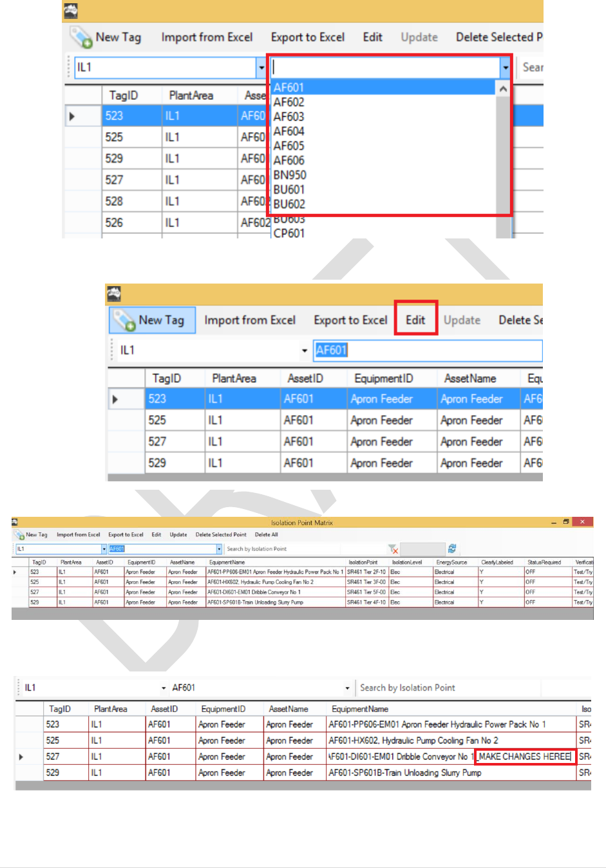Click the ClearlyLabeled column header

click(x=497, y=563)
